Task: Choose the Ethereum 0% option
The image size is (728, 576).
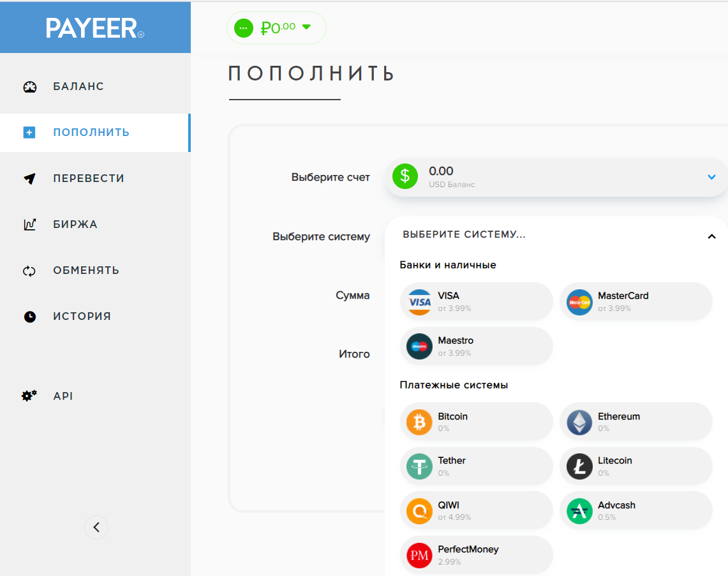Action: 636,422
